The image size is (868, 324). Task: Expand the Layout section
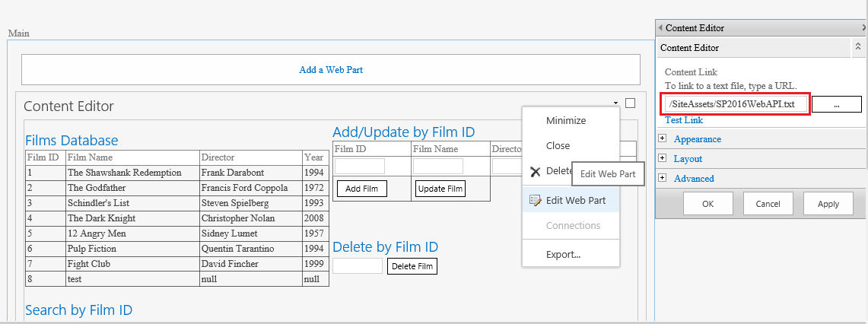pyautogui.click(x=663, y=159)
